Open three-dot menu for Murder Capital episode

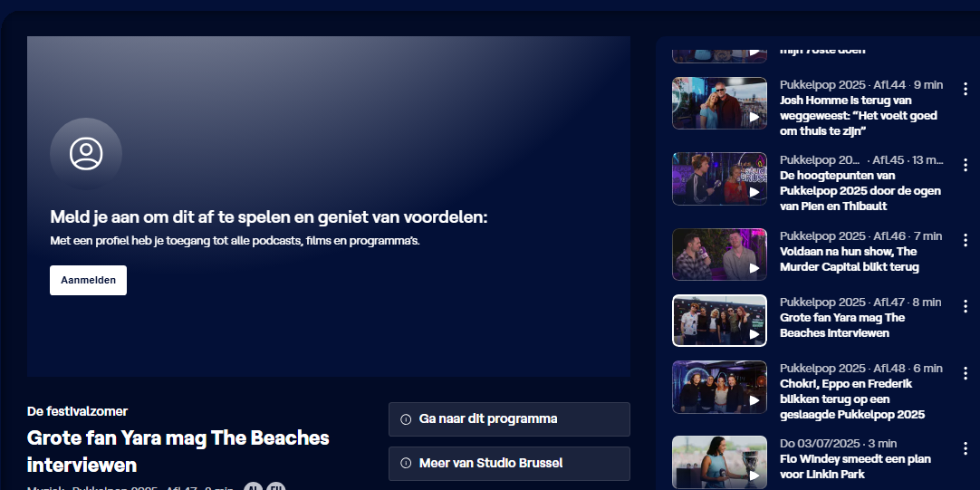[x=965, y=240]
